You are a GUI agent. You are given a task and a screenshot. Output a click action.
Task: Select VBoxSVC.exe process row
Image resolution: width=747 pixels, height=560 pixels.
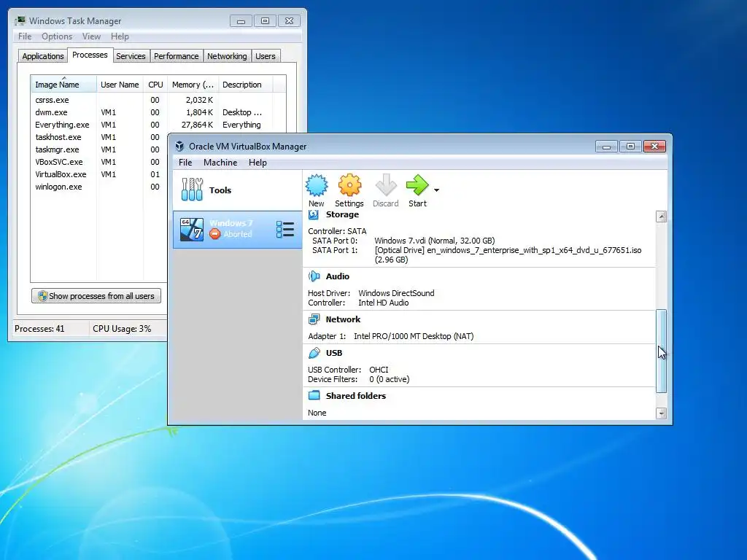pos(99,162)
